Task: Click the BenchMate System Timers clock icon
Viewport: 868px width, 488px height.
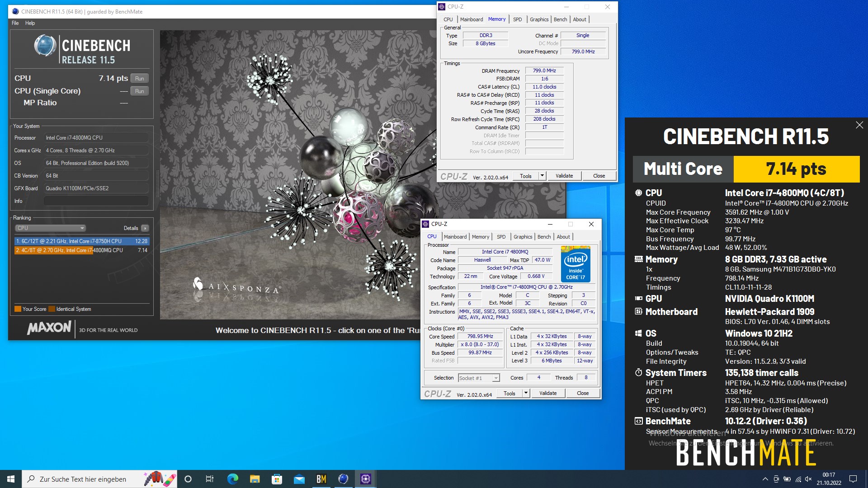Action: (638, 372)
